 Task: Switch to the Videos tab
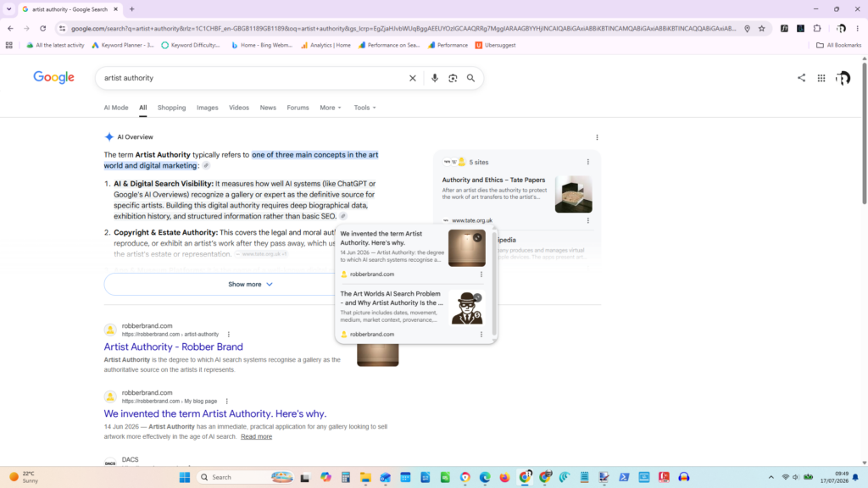[x=239, y=108]
